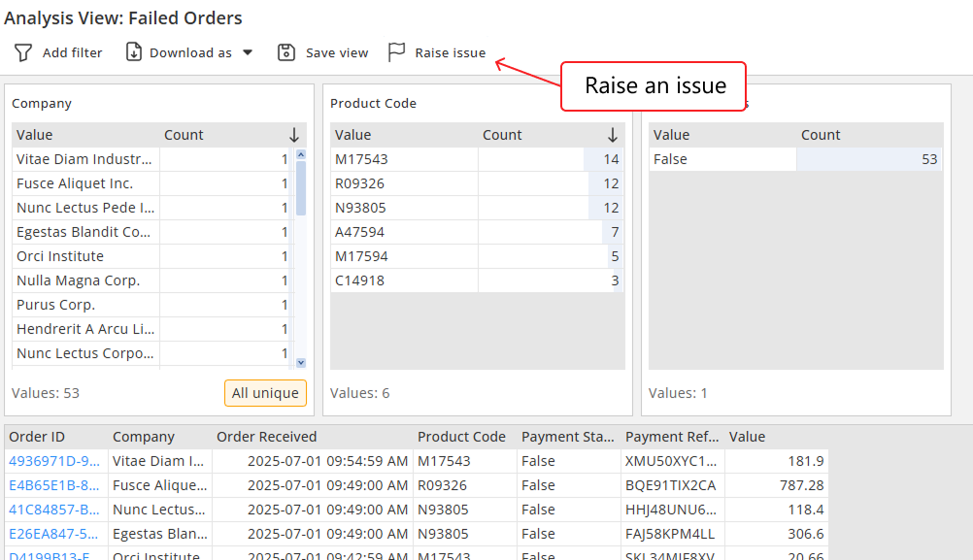Open the Download as dropdown arrow
973x560 pixels.
point(248,52)
